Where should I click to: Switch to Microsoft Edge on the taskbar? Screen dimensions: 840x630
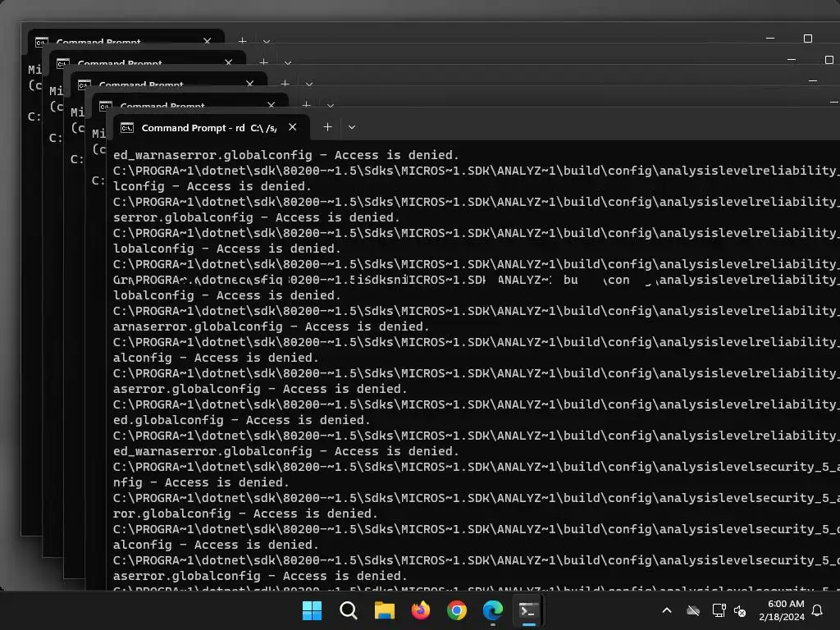click(493, 610)
